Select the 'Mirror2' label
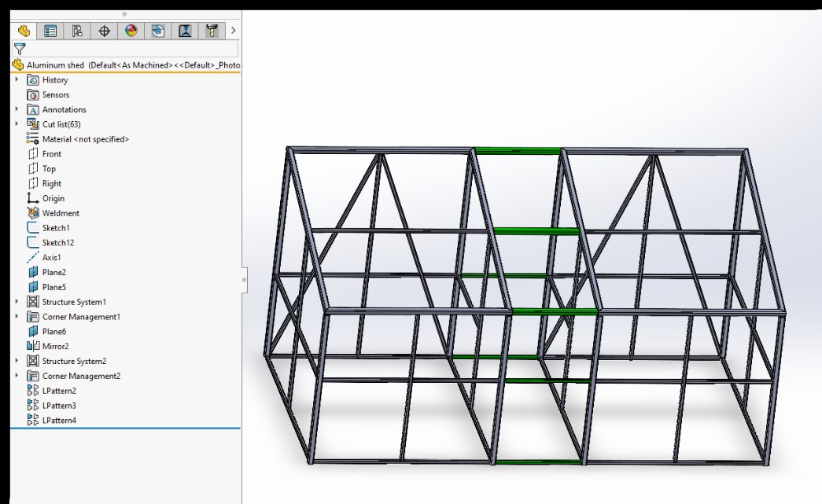 56,346
